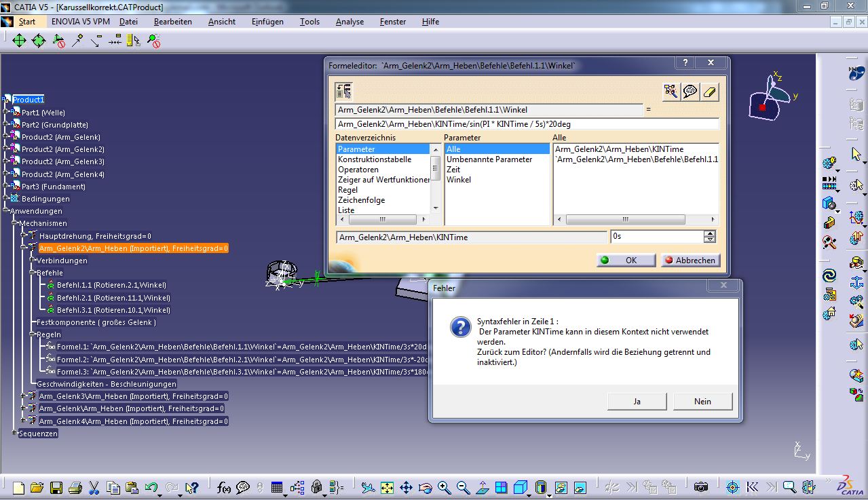868x500 pixels.
Task: Click Nein in the Fehler dialog
Action: coord(702,402)
